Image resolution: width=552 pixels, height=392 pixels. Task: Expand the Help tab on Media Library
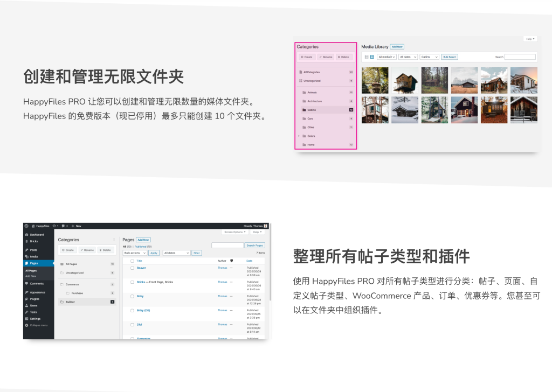click(x=530, y=39)
